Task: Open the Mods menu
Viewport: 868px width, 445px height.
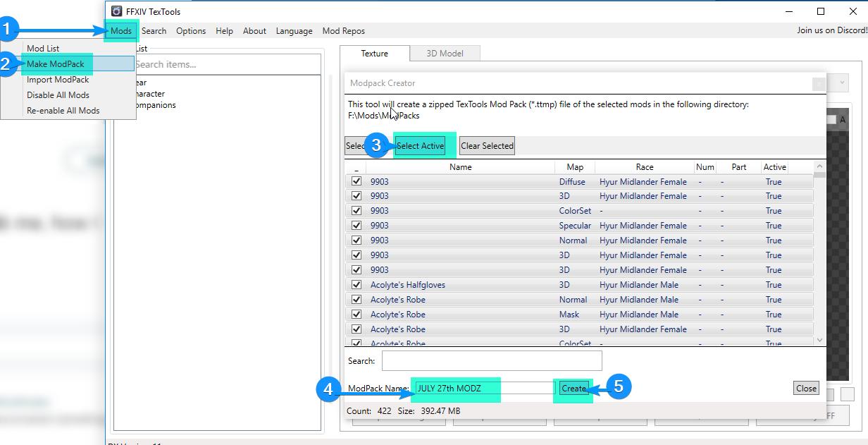Action: click(121, 31)
